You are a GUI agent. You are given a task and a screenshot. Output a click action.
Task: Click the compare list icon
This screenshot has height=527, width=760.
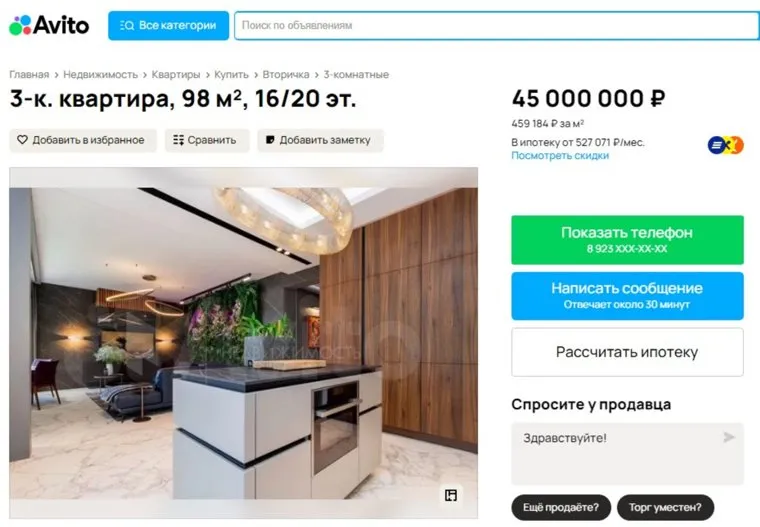pos(178,140)
